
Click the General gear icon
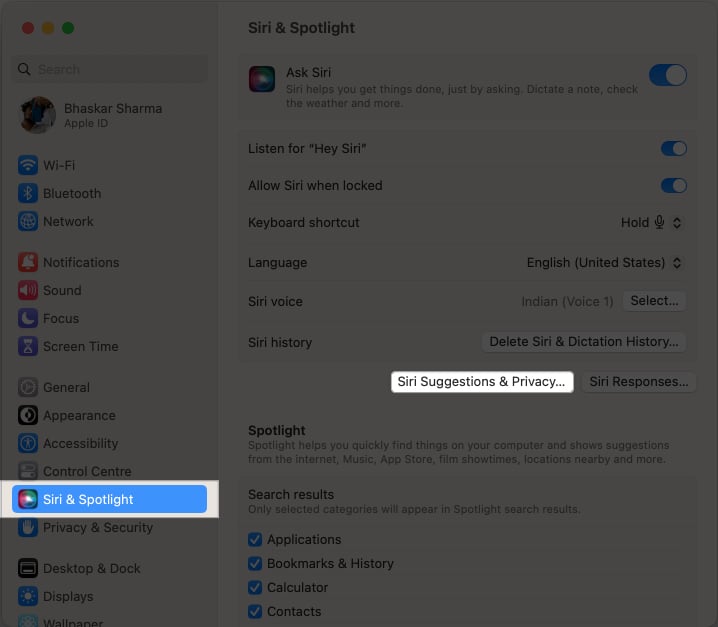pyautogui.click(x=28, y=387)
